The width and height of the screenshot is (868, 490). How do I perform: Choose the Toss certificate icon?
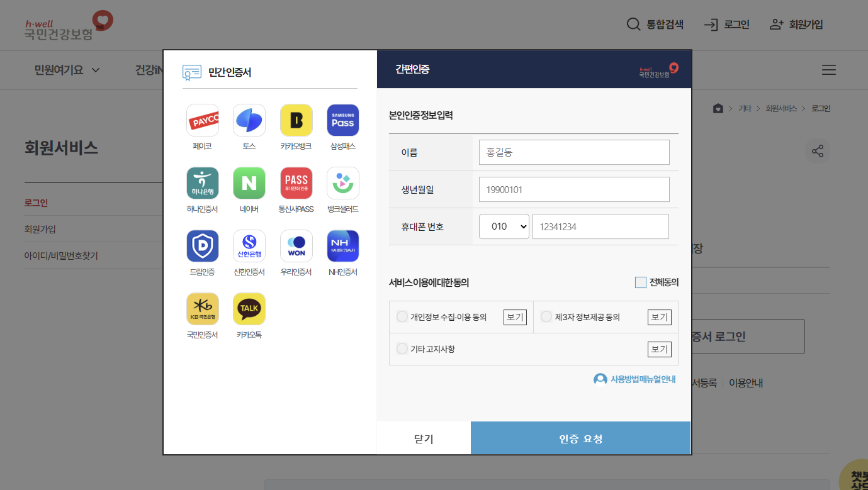tap(249, 120)
